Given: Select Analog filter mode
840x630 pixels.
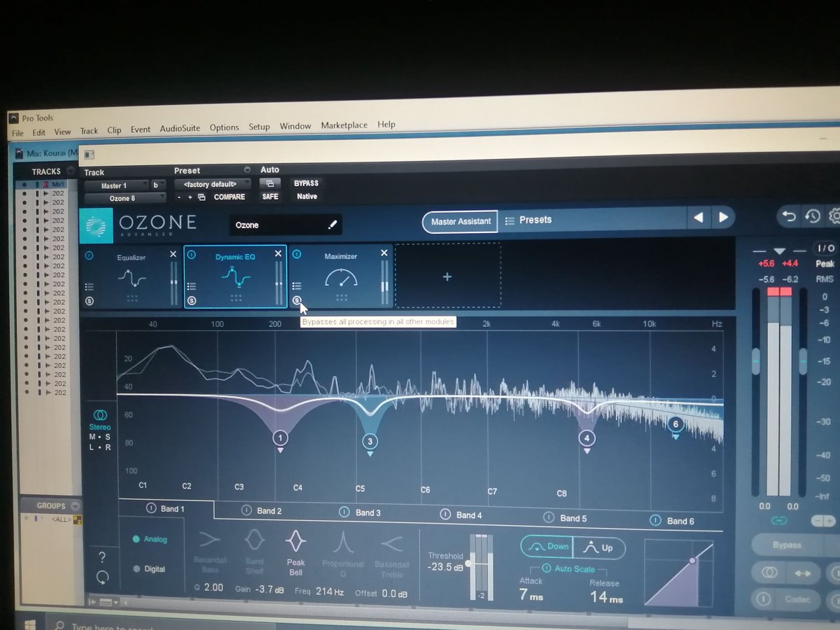Looking at the screenshot, I should (150, 540).
